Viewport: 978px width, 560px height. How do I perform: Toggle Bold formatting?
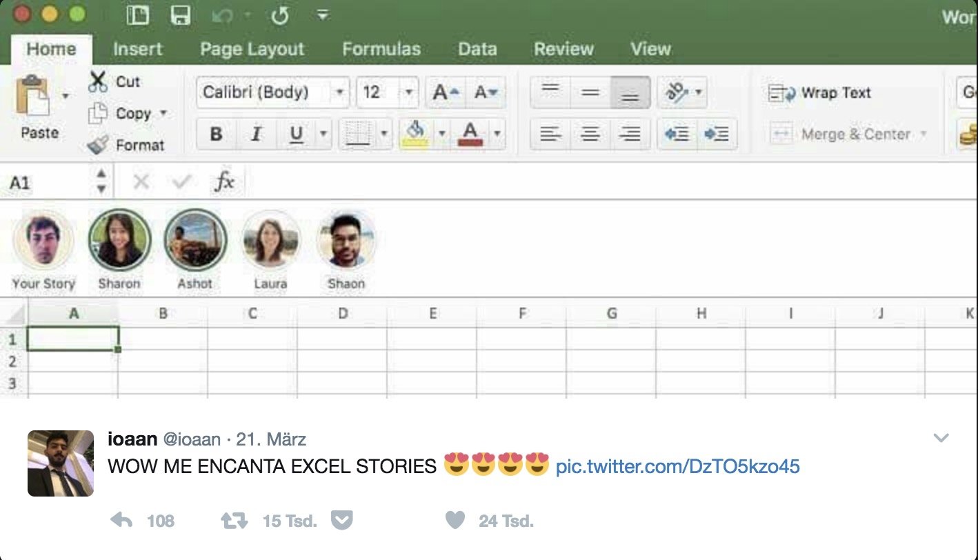(x=216, y=134)
